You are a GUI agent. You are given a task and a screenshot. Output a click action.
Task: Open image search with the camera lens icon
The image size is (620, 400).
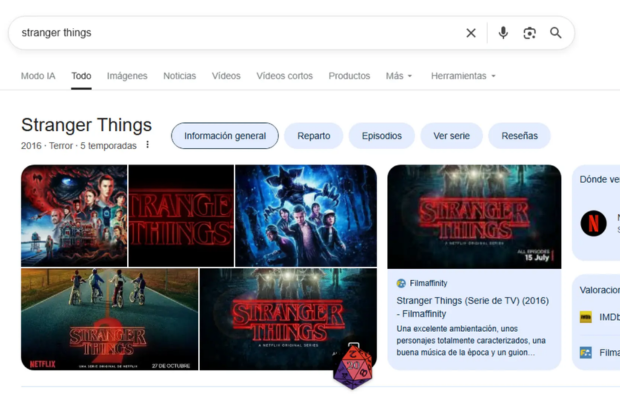529,33
